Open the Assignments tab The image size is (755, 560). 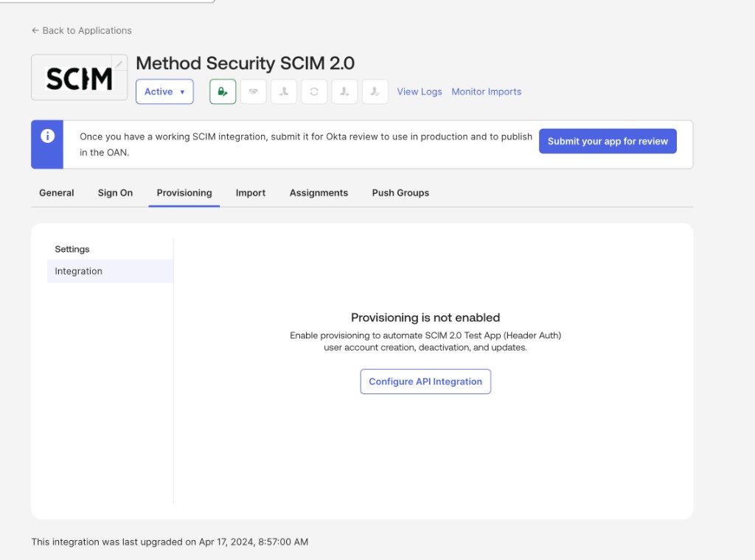(x=319, y=193)
